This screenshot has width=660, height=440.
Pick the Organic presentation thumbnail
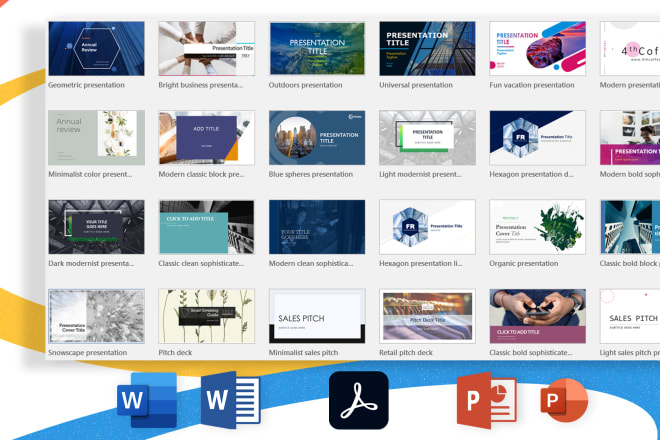[538, 227]
